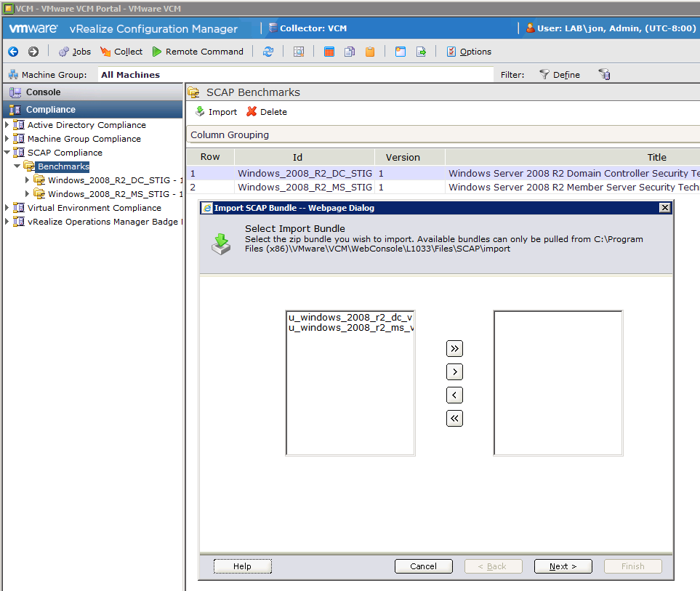
Task: Select the Compliance slider panel
Action: [x=93, y=109]
